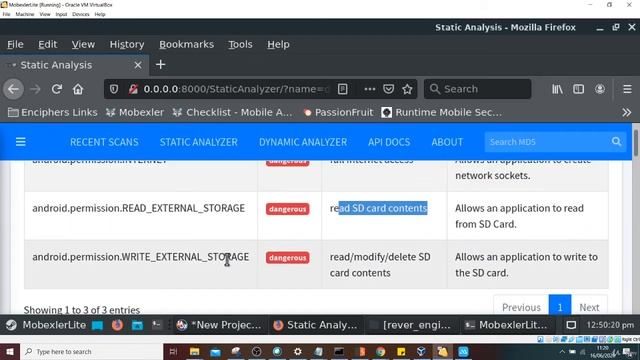
Task: Open the page actions three-dots menu
Action: [369, 89]
